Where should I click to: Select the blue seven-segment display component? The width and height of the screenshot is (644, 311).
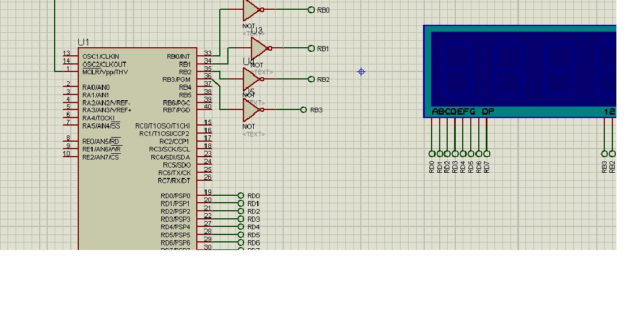click(520, 71)
